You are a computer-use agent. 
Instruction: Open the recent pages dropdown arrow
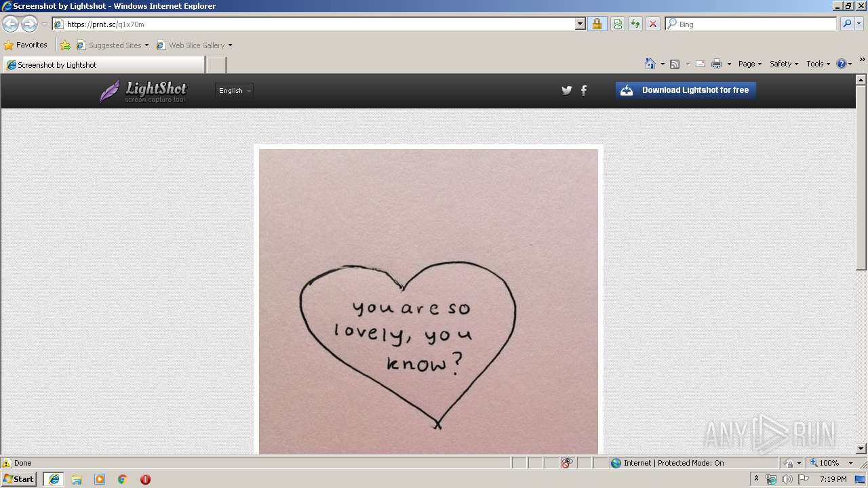pyautogui.click(x=44, y=24)
